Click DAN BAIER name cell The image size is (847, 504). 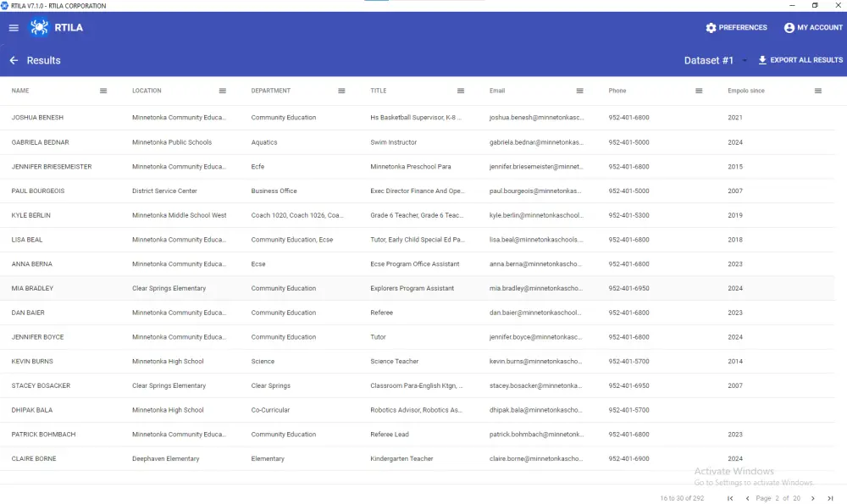tap(28, 313)
